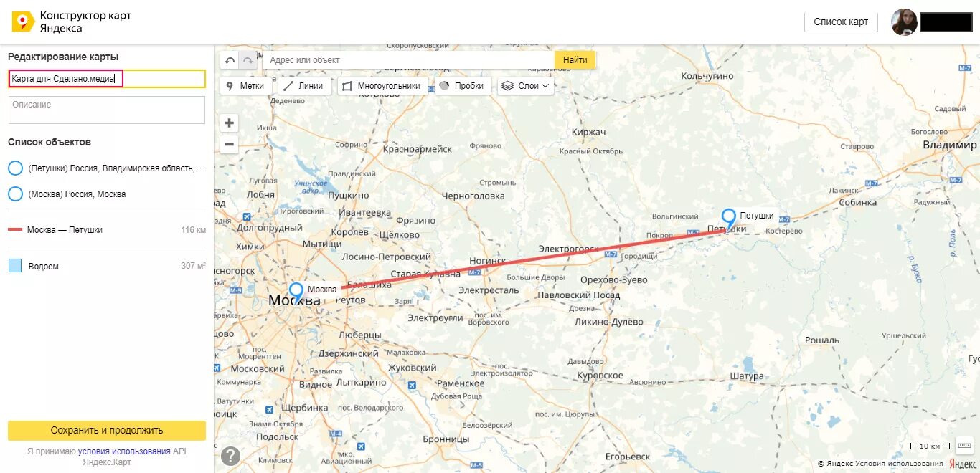Click the Petushki placemark on map
Viewport: 980px width, 473px height.
point(729,219)
